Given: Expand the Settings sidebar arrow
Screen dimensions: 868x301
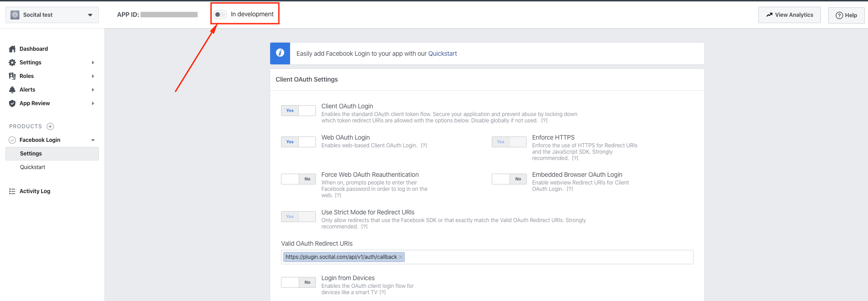Looking at the screenshot, I should [93, 63].
